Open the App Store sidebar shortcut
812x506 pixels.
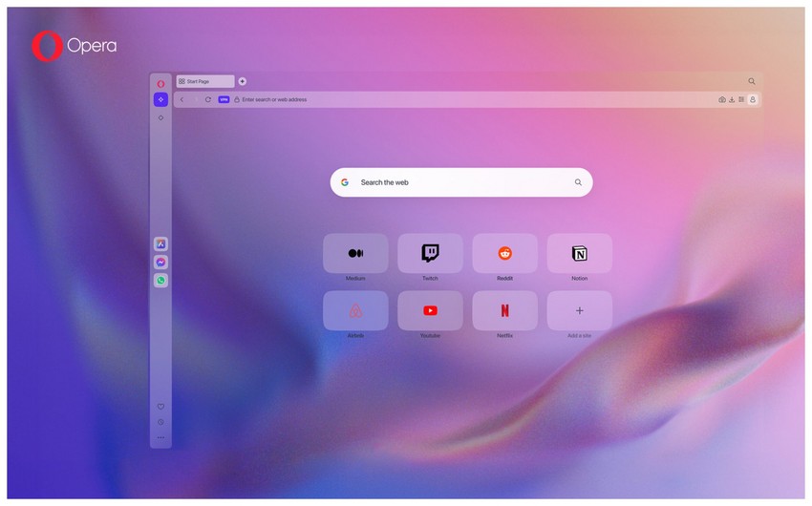point(161,243)
